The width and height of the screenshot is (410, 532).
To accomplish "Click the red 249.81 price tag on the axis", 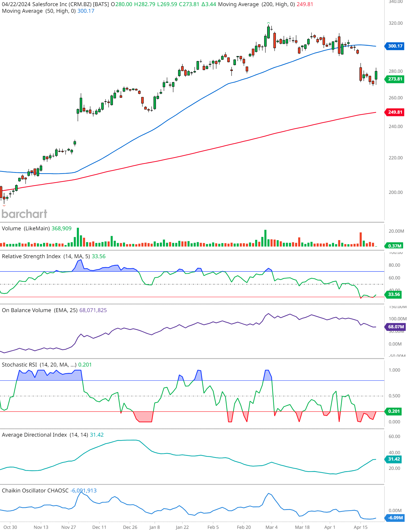I will pos(395,112).
